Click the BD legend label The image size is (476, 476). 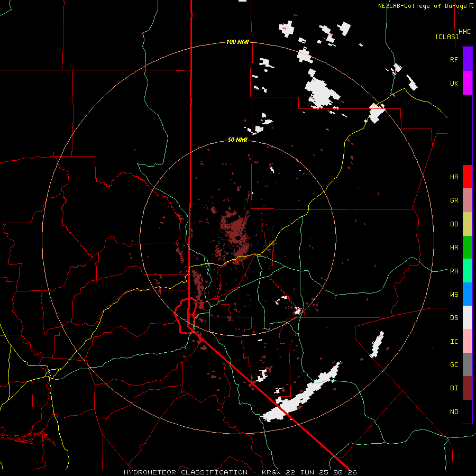click(454, 224)
